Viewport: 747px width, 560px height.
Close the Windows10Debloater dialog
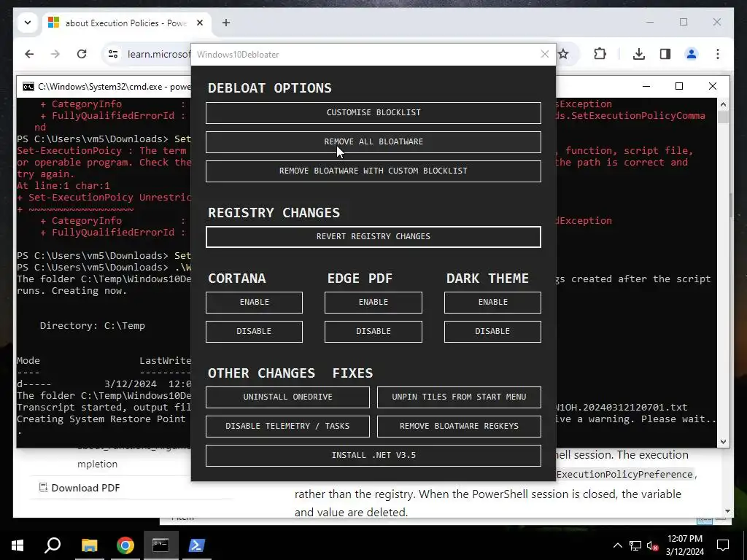[545, 54]
